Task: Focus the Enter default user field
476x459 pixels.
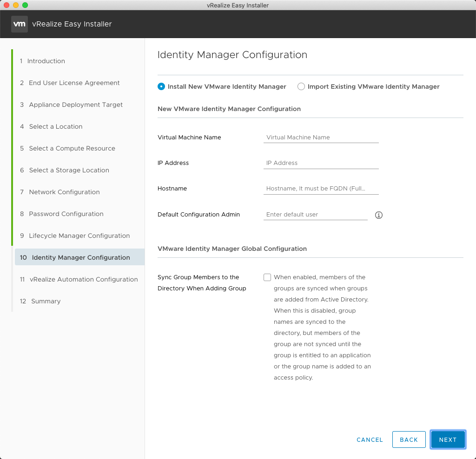Action: [x=316, y=215]
